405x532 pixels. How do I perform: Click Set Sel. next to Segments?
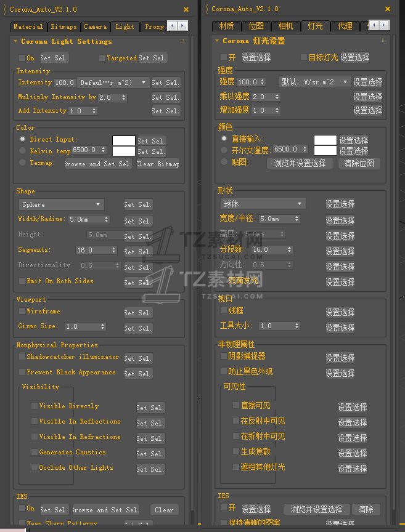[x=138, y=252]
